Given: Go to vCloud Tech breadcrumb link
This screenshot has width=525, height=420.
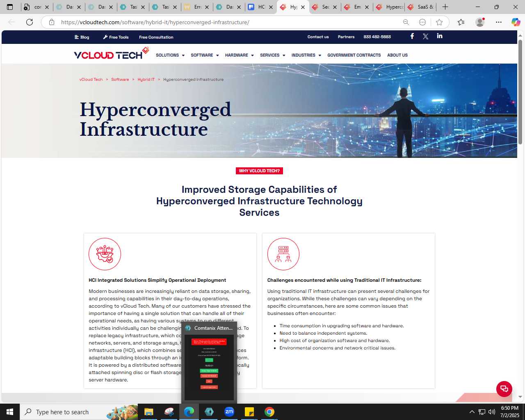Looking at the screenshot, I should tap(91, 80).
